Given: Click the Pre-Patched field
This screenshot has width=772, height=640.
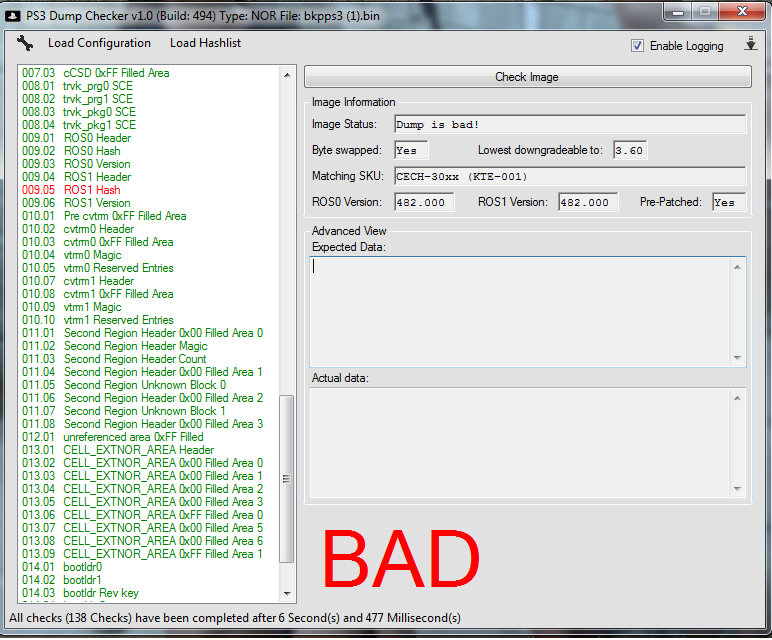Looking at the screenshot, I should 729,202.
